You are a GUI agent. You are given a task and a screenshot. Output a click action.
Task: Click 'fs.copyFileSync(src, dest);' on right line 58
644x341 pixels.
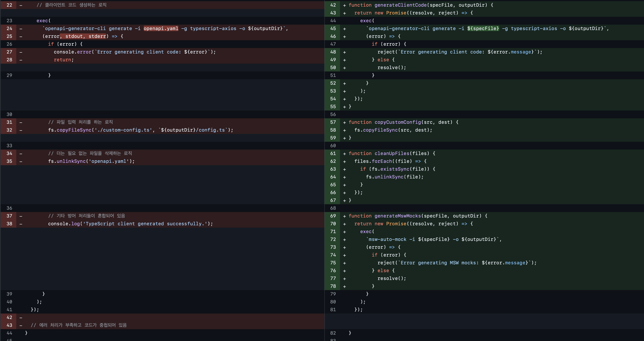[393, 130]
